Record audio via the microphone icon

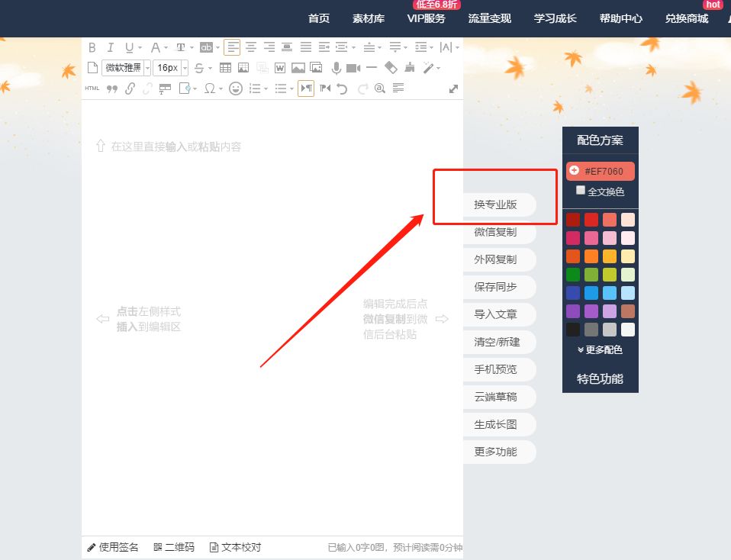(337, 67)
